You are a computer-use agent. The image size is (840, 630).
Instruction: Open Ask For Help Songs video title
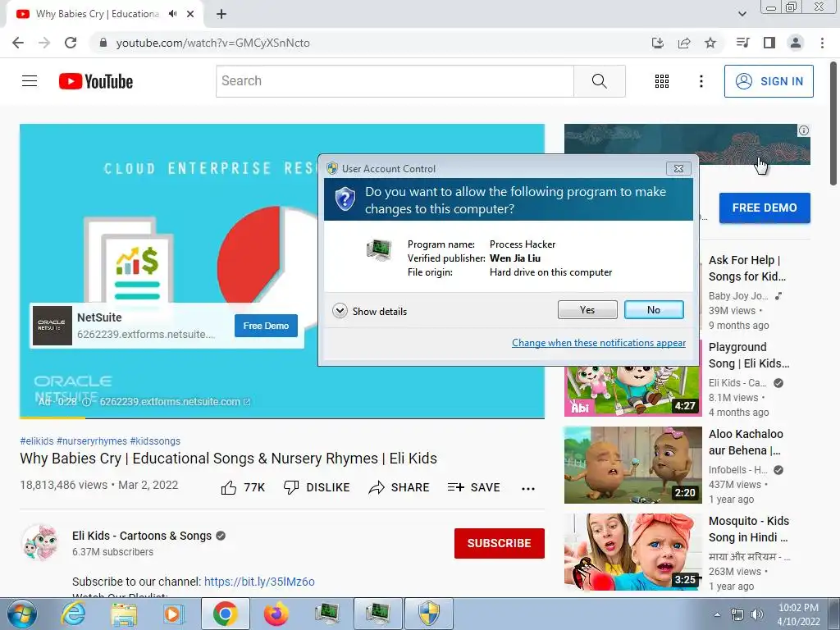pyautogui.click(x=747, y=268)
